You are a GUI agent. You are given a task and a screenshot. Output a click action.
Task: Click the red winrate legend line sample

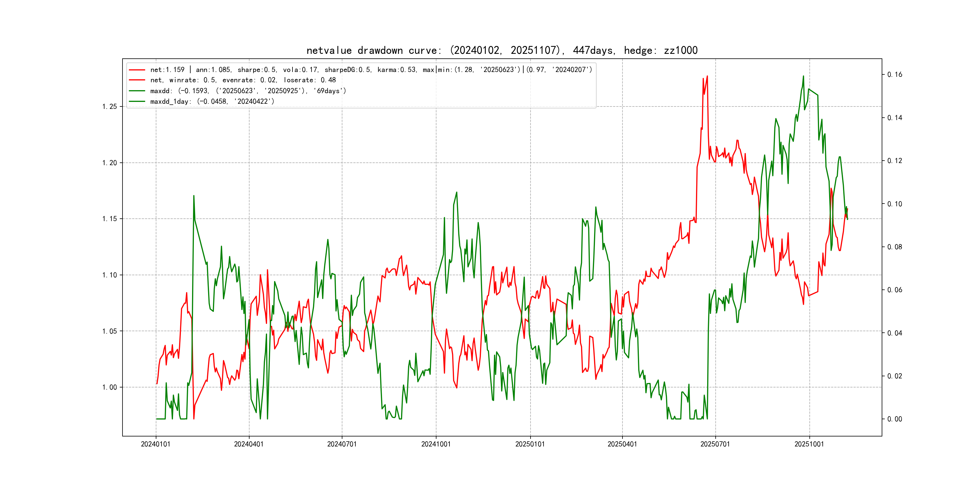click(x=137, y=80)
